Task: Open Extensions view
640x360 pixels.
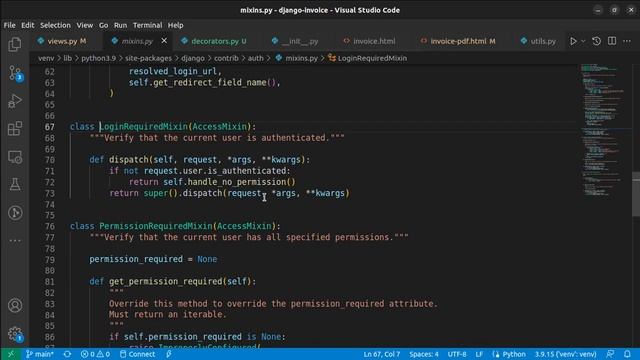Action: [x=15, y=129]
